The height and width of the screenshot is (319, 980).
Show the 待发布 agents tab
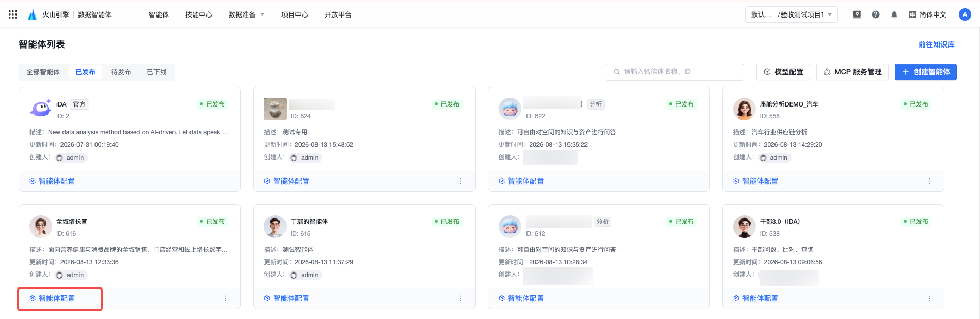121,72
